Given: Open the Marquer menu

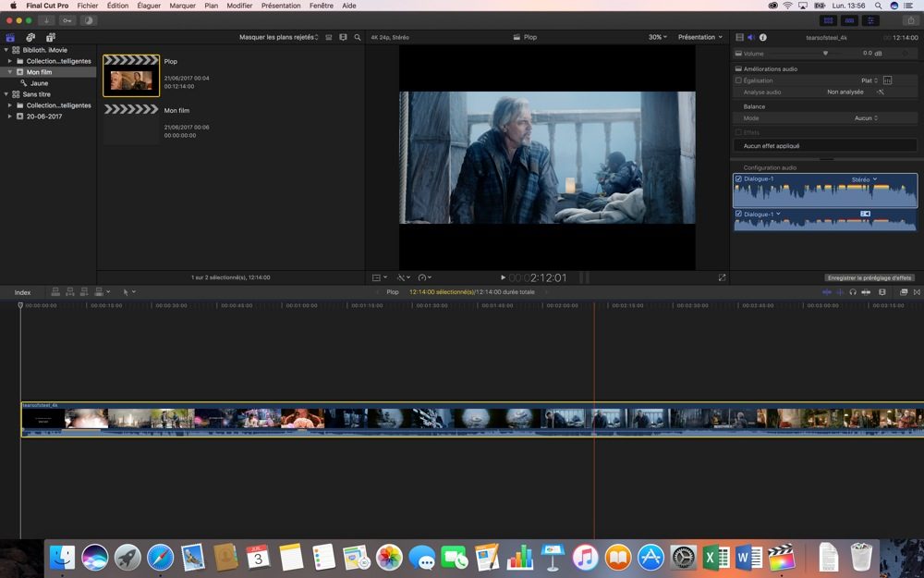Looking at the screenshot, I should pos(182,6).
